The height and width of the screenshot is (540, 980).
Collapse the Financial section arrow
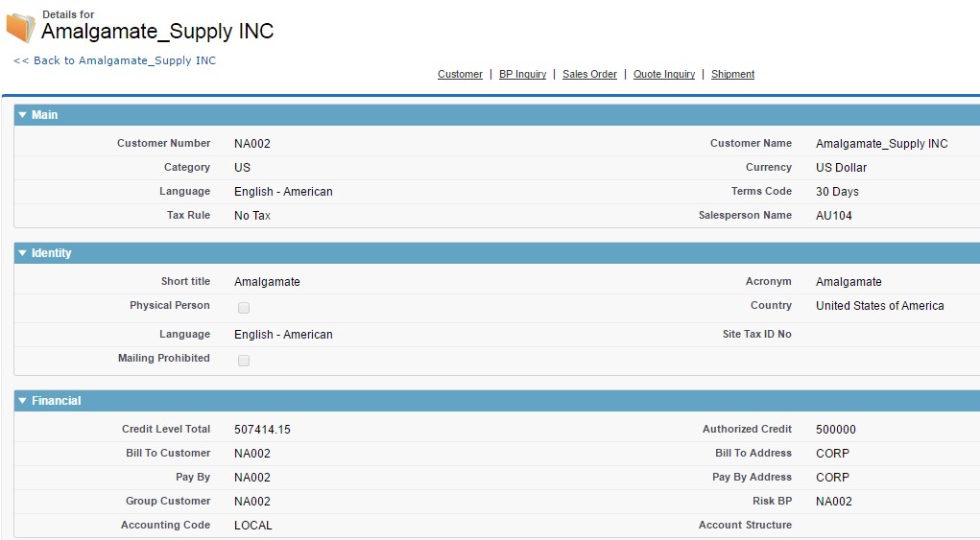point(23,401)
